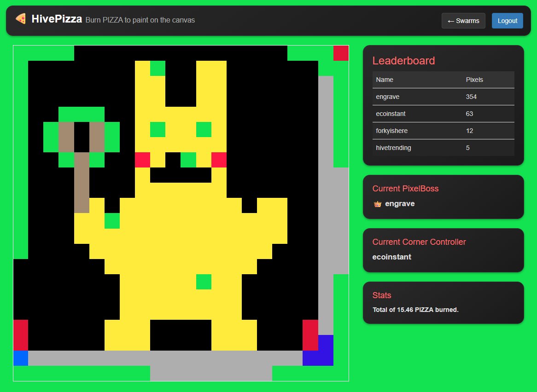
Task: Click the green pixel on Pikachu's nose
Action: 188,160
